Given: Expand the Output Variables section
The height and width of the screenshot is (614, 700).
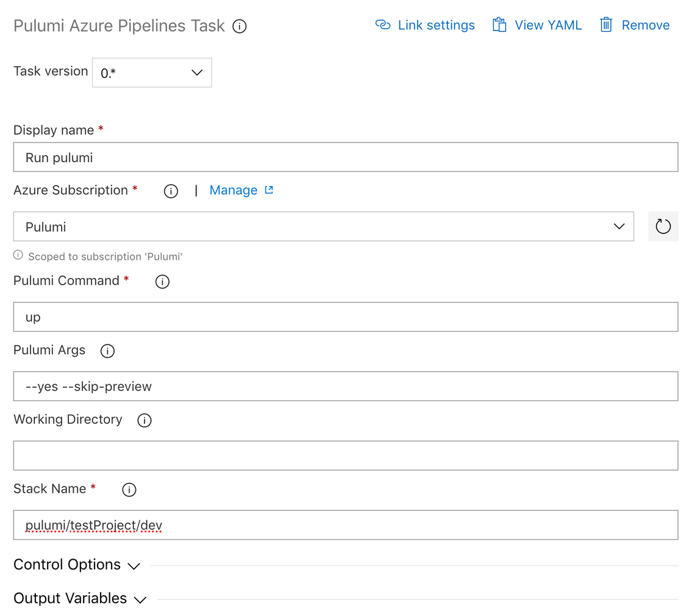Looking at the screenshot, I should pos(79,599).
